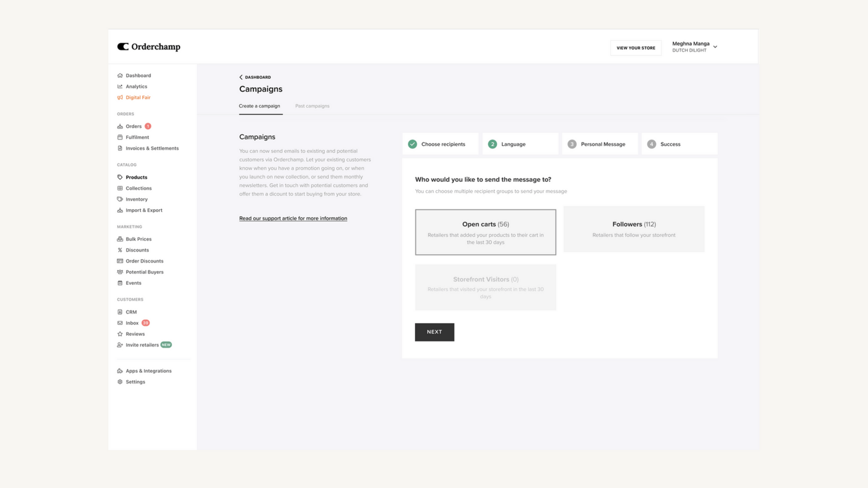Select the Followers recipient group
The height and width of the screenshot is (488, 868).
click(x=634, y=229)
